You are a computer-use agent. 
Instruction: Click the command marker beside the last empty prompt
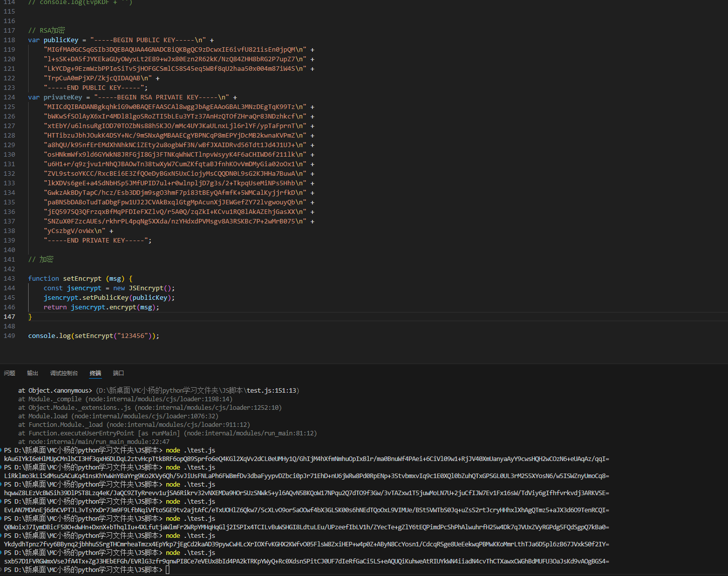point(2,570)
